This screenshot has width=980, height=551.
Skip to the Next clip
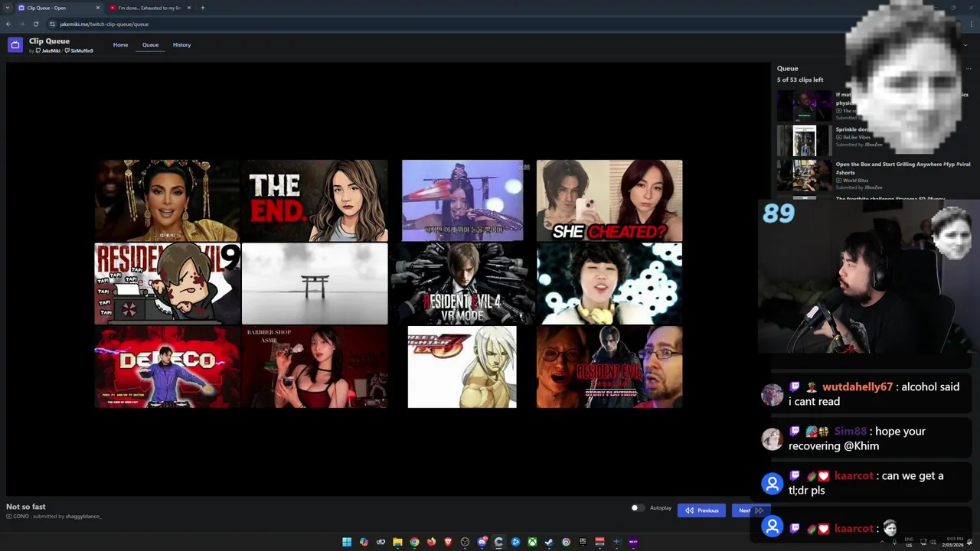750,510
